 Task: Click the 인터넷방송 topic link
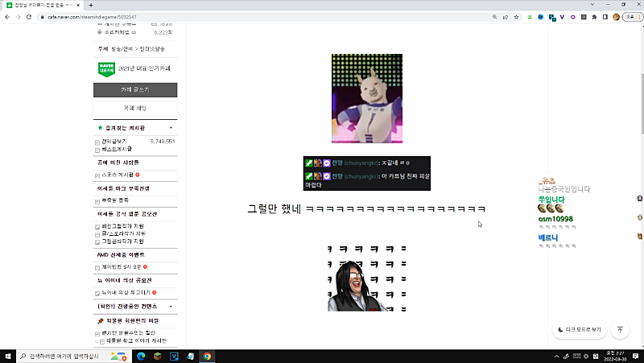[152, 49]
